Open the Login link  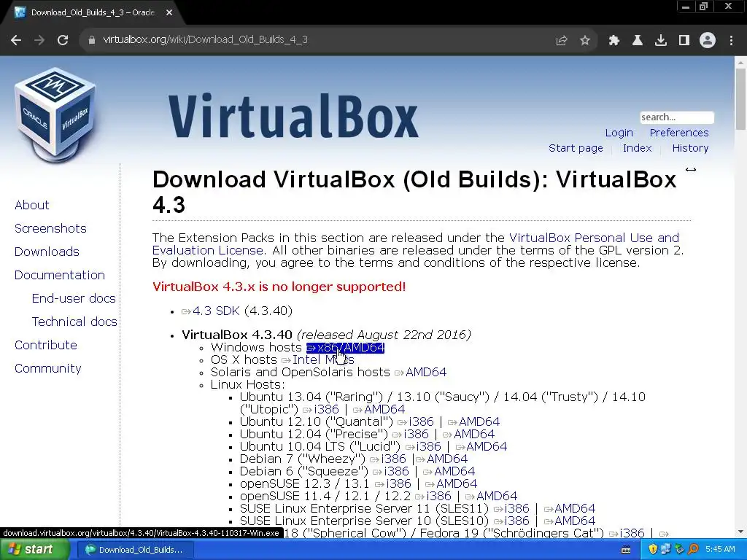click(x=619, y=133)
